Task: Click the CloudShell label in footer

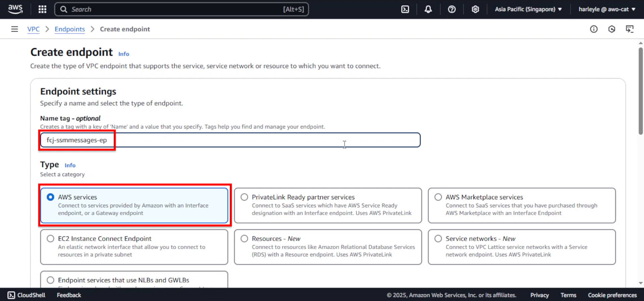Action: click(x=31, y=295)
